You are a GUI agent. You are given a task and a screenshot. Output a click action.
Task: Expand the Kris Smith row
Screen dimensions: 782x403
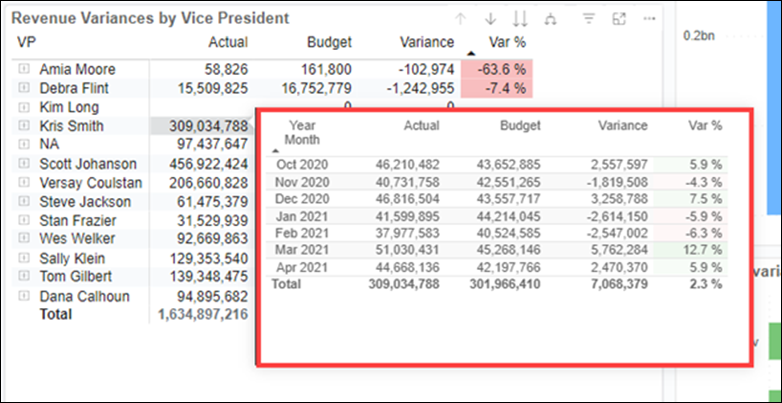[24, 127]
